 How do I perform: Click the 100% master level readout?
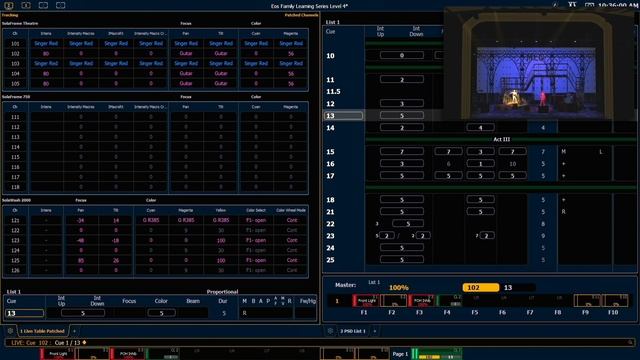pos(399,288)
